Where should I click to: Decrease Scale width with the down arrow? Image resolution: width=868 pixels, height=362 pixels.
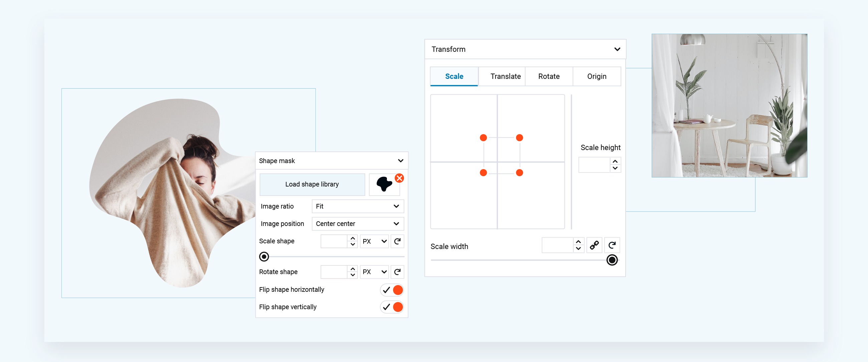pos(578,249)
